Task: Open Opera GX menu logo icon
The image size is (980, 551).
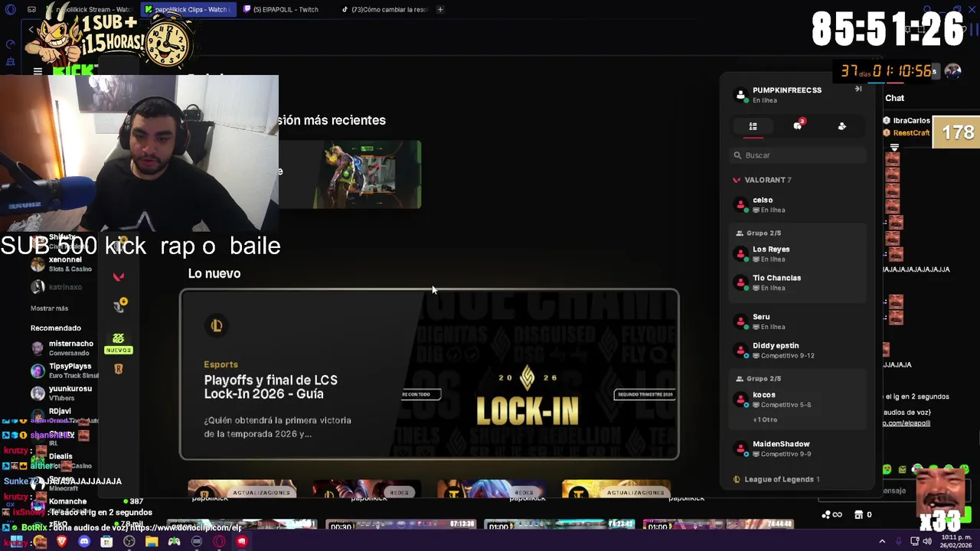Action: coord(10,9)
